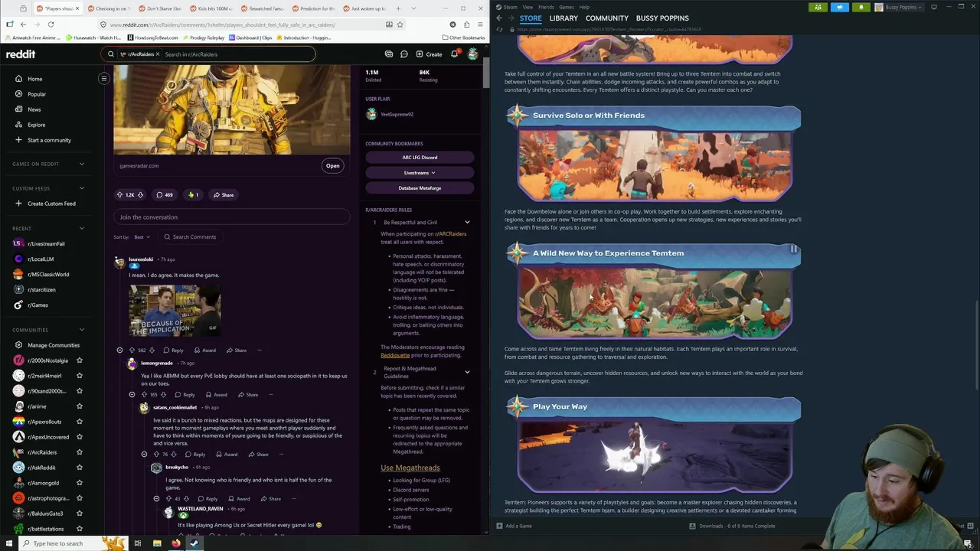980x551 pixels.
Task: Open the browser hamburger menu
Action: tap(479, 24)
